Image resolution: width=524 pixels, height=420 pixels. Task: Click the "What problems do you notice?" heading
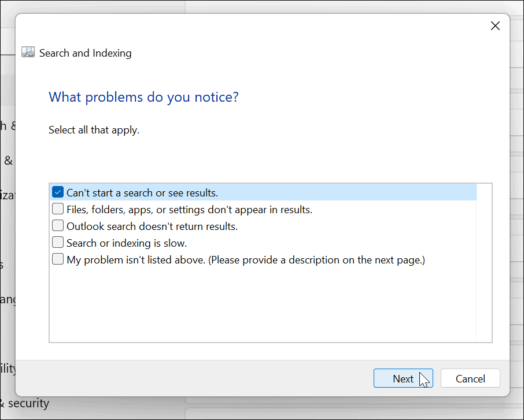(143, 97)
